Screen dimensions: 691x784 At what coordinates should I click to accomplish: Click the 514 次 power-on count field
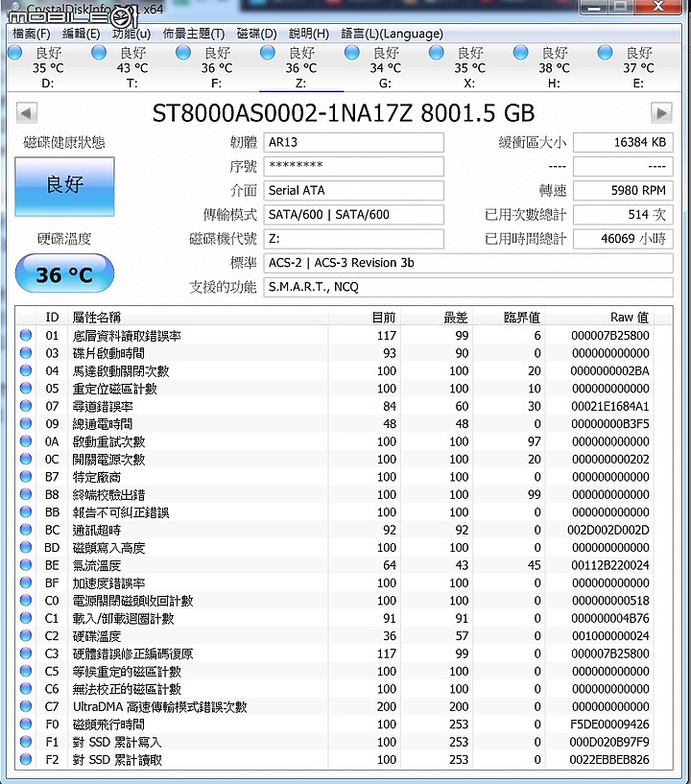click(623, 215)
